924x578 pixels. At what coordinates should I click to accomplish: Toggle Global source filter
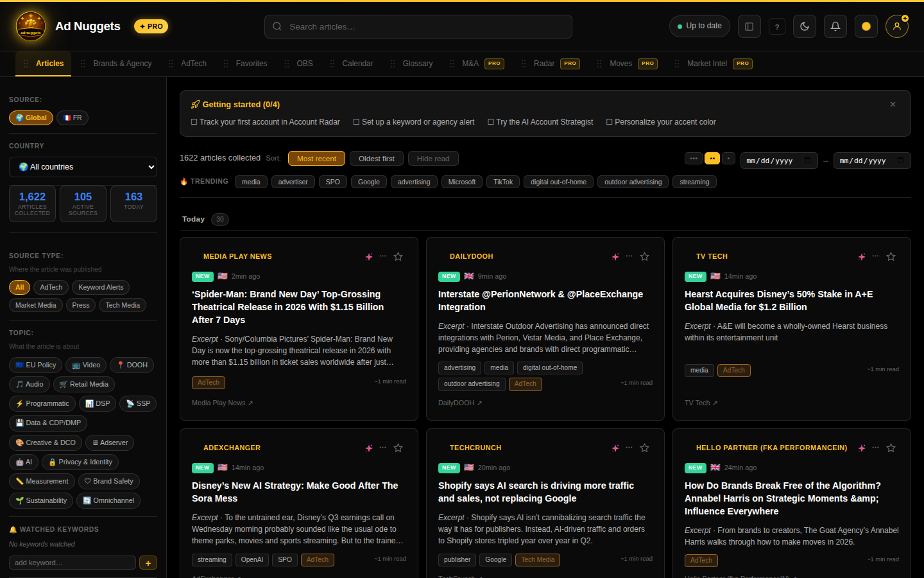tap(31, 118)
